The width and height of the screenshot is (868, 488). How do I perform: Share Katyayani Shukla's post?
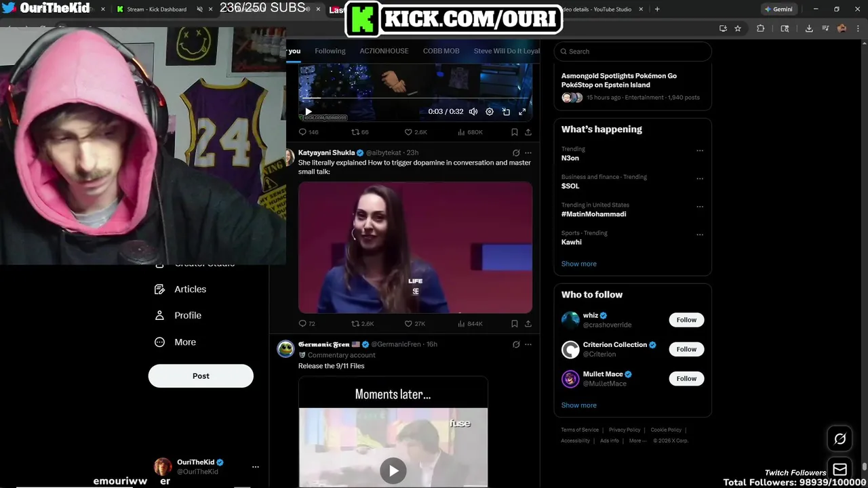click(x=528, y=324)
